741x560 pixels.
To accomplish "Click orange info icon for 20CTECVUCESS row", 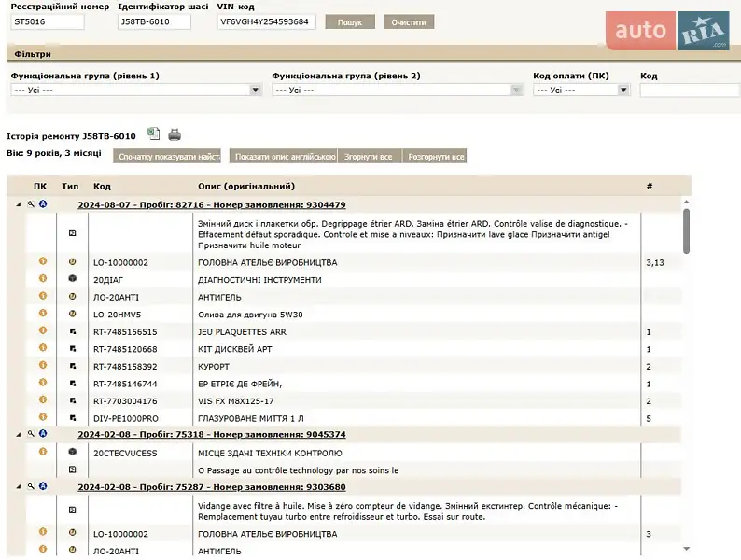I will 43,452.
